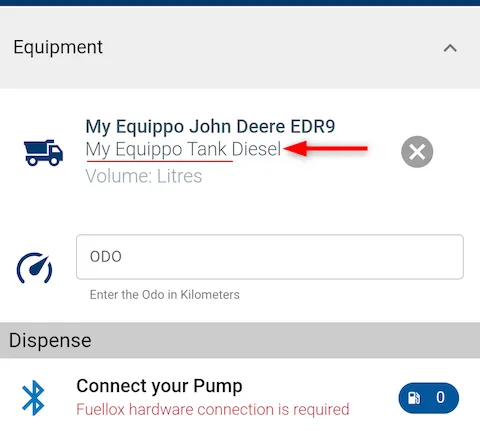Click the odometer gauge icon
The width and height of the screenshot is (480, 432).
pyautogui.click(x=34, y=269)
